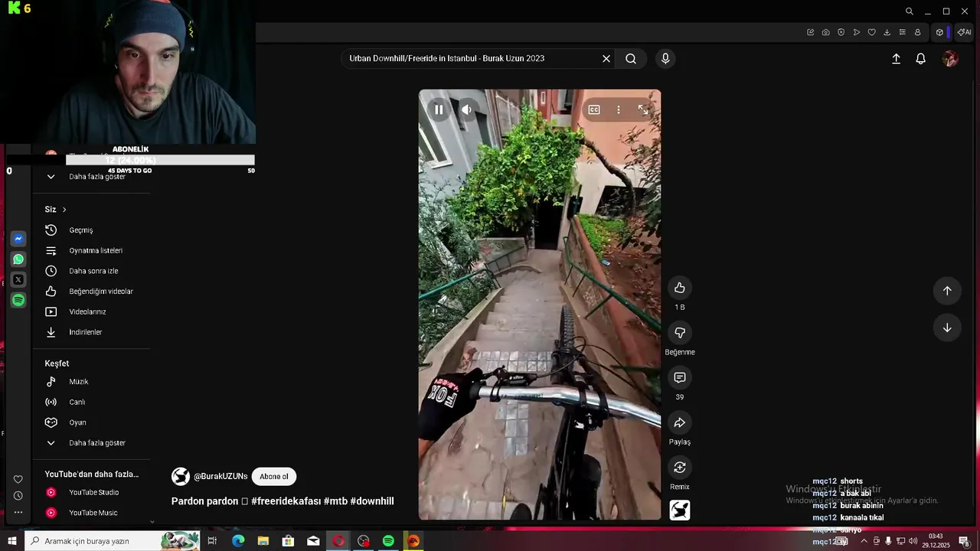Image resolution: width=980 pixels, height=551 pixels.
Task: Click the #freeridekafası hashtag
Action: coord(286,501)
